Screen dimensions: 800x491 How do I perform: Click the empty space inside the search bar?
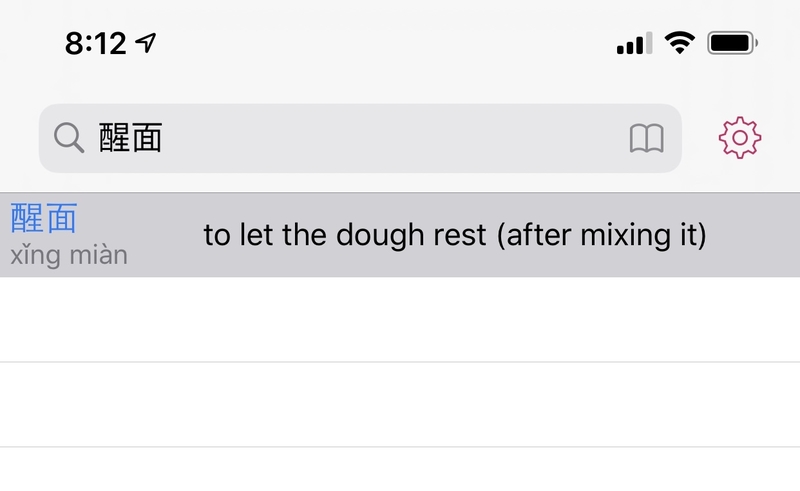click(x=395, y=138)
